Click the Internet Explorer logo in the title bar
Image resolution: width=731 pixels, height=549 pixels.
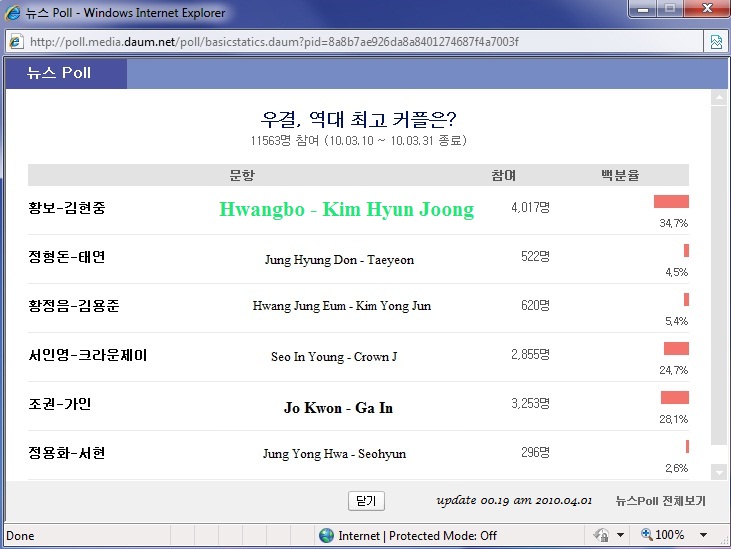[13, 12]
